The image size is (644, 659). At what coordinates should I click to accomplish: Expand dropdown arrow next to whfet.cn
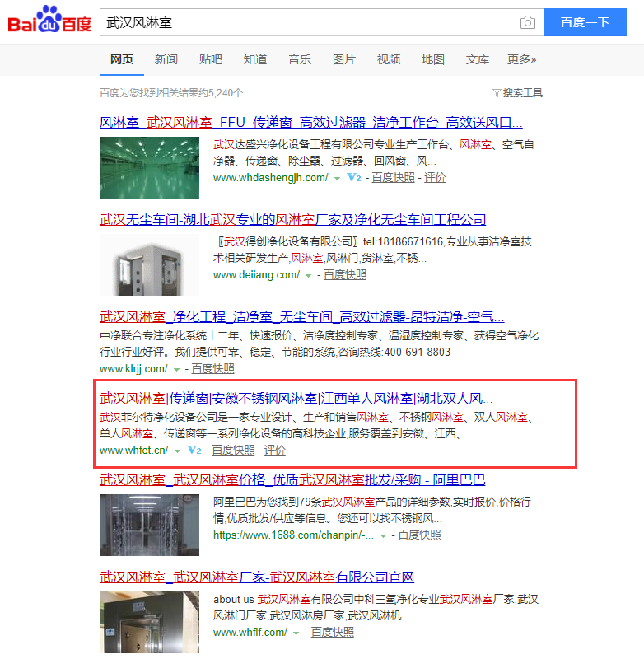point(177,451)
